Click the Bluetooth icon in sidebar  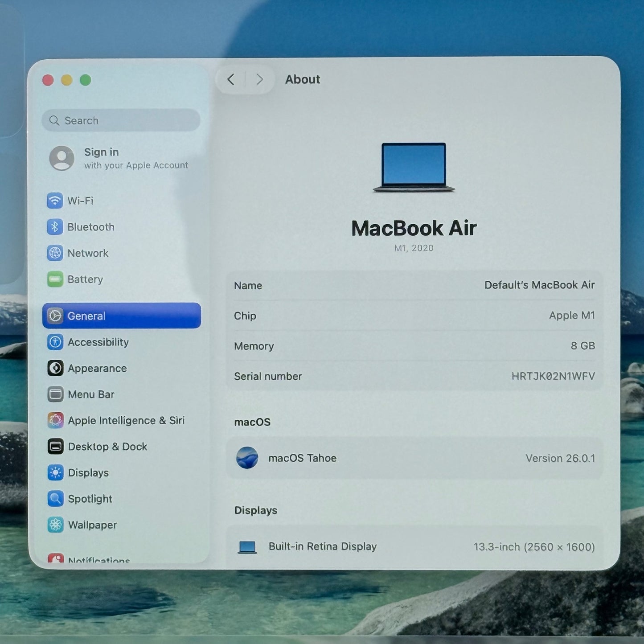pyautogui.click(x=55, y=227)
